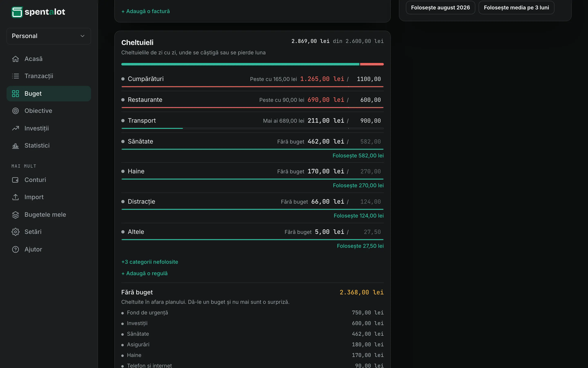The width and height of the screenshot is (588, 368).
Task: Click the Cumpărături category name
Action: pyautogui.click(x=146, y=79)
